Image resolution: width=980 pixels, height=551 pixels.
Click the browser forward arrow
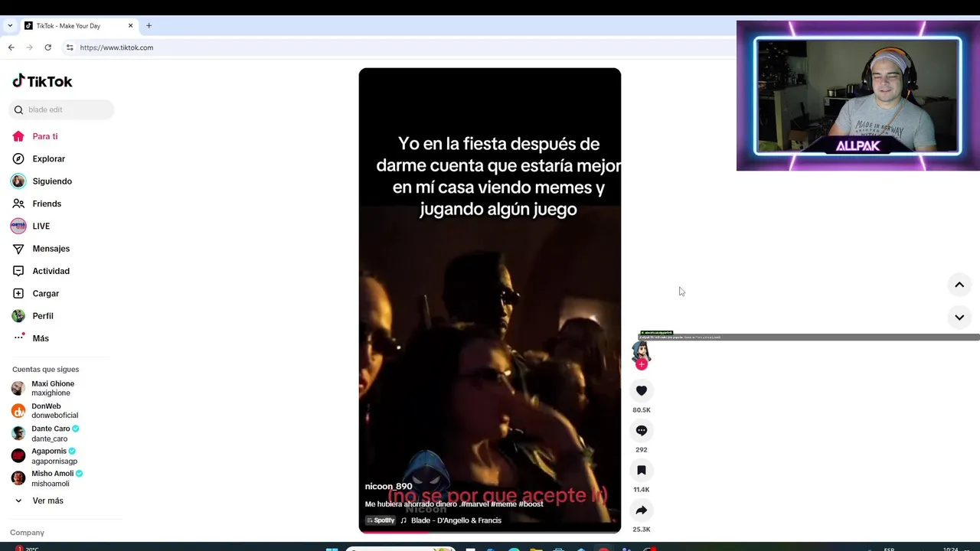point(30,47)
